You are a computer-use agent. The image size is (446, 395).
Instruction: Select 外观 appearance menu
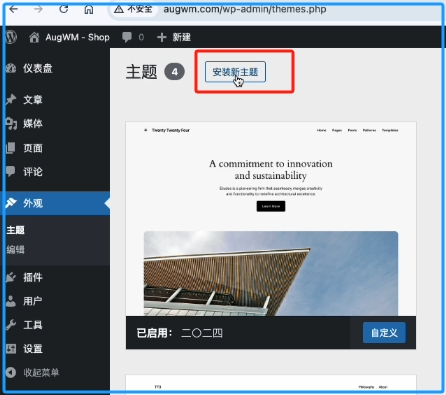point(33,203)
